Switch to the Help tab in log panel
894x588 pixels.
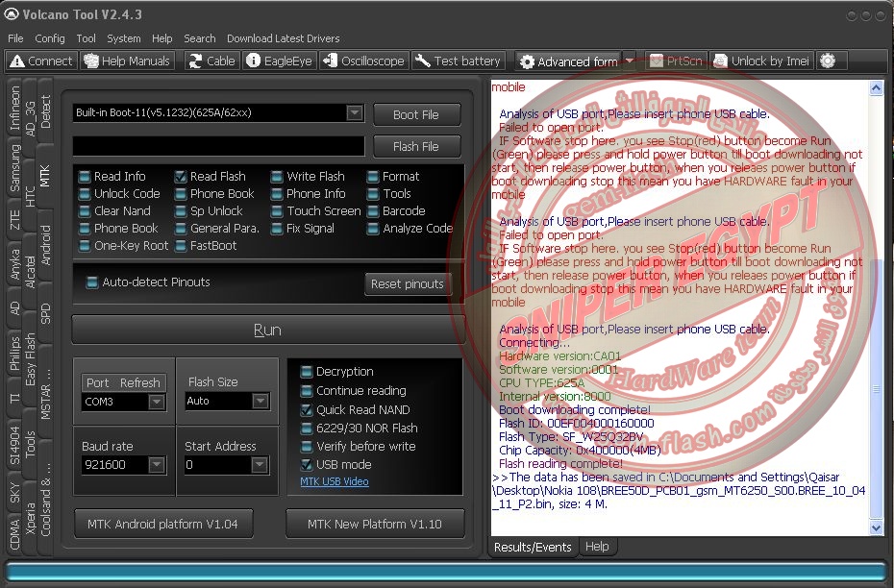[x=597, y=547]
